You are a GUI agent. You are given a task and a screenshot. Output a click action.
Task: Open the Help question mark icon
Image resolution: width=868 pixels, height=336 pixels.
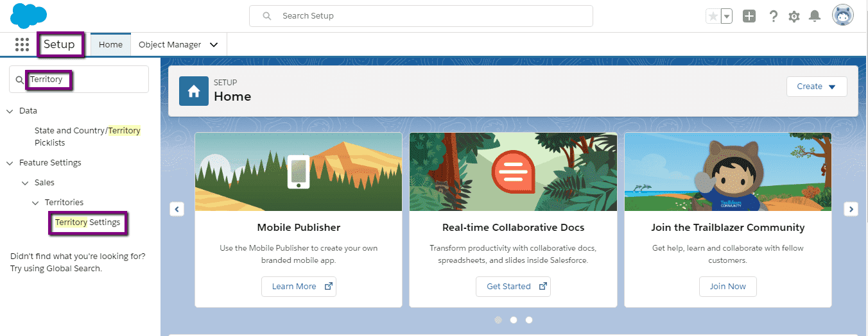(x=774, y=17)
